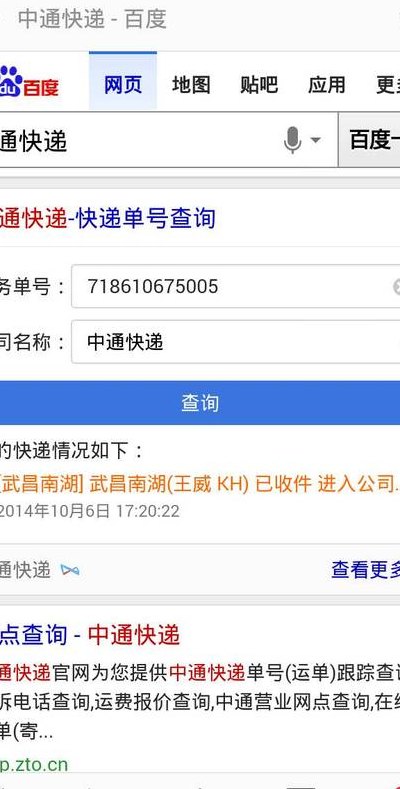
Task: Click the 百度一下 search button
Action: pos(369,140)
